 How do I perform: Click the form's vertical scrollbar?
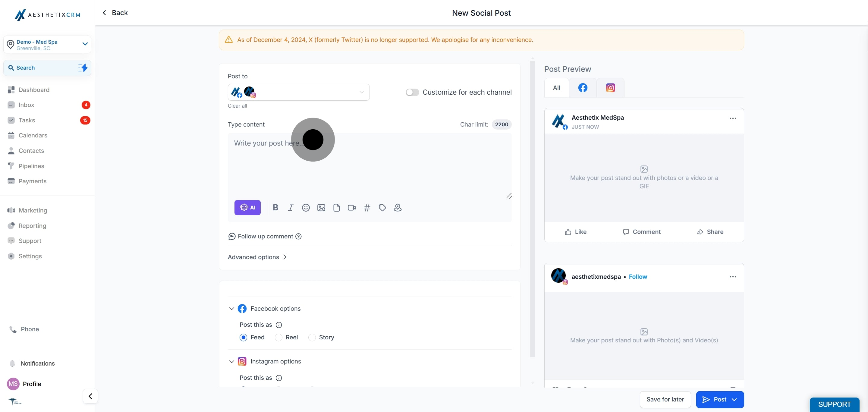coord(532,209)
